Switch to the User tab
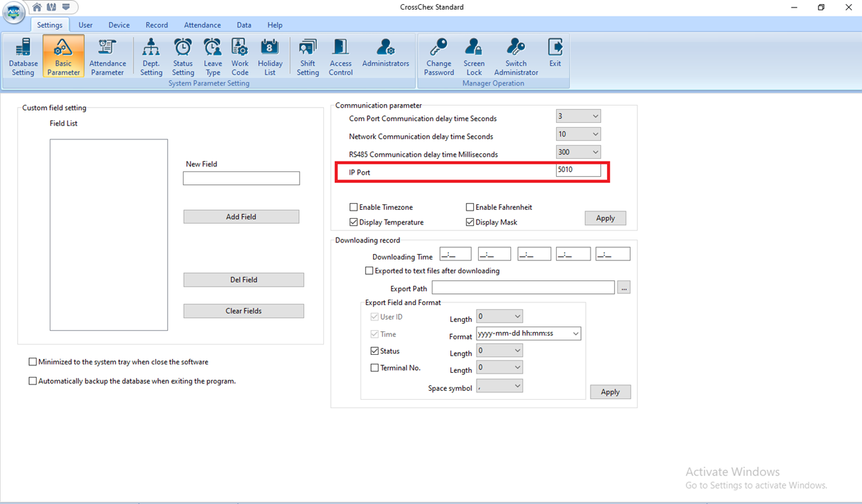 [x=86, y=25]
